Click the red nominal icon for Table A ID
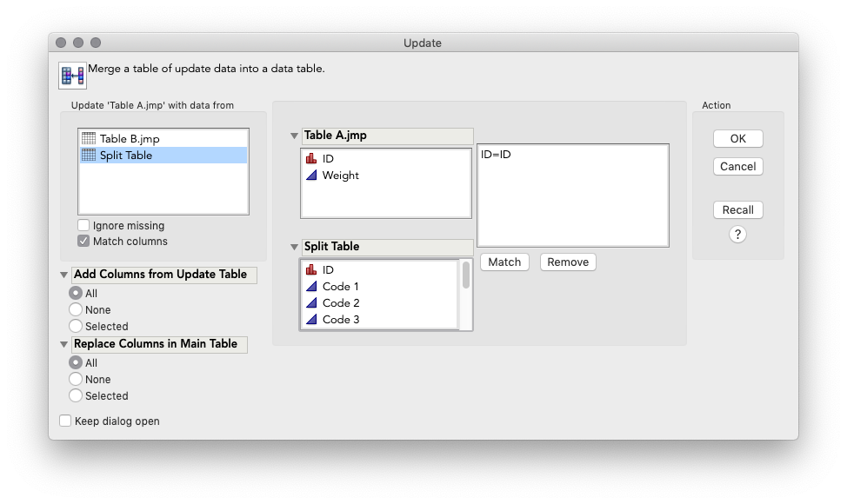 click(311, 159)
